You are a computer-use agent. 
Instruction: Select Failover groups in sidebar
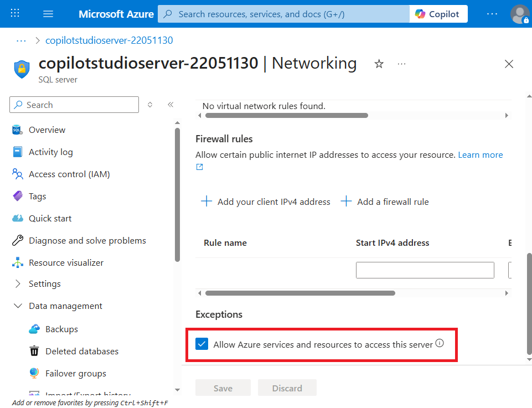75,374
